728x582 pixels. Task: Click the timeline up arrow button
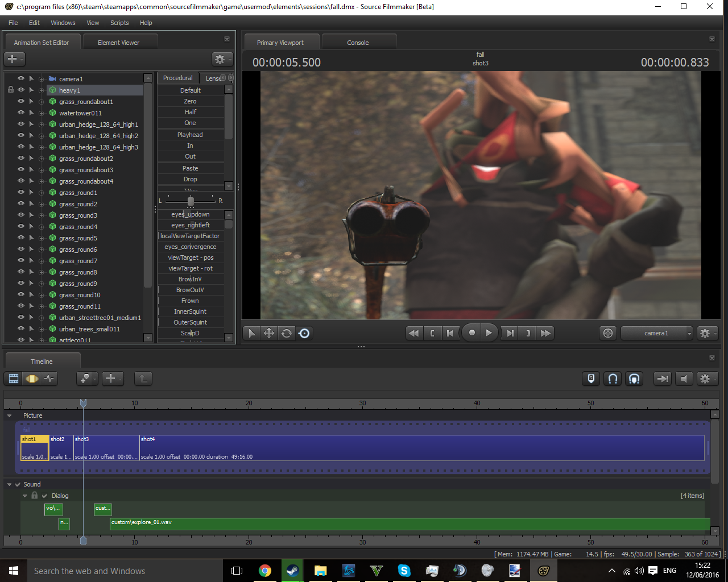coord(143,379)
